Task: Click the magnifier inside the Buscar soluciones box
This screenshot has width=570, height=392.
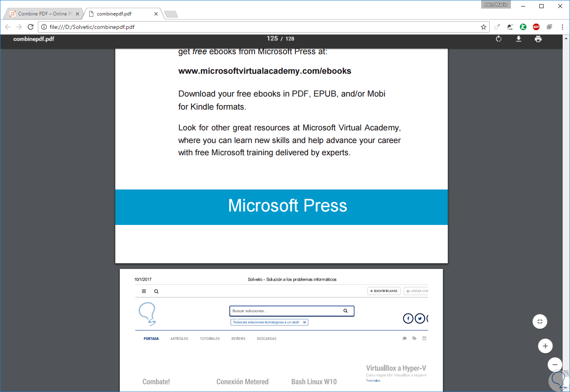Action: (x=346, y=311)
